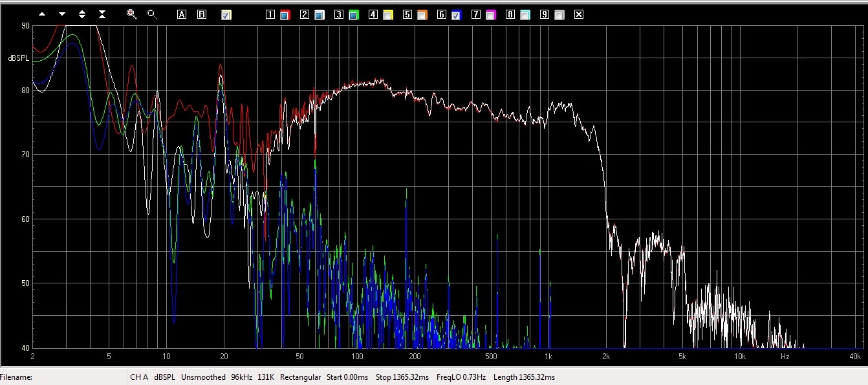Image resolution: width=868 pixels, height=385 pixels.
Task: Toggle the blue checked overlay 6 box
Action: pyautogui.click(x=456, y=15)
